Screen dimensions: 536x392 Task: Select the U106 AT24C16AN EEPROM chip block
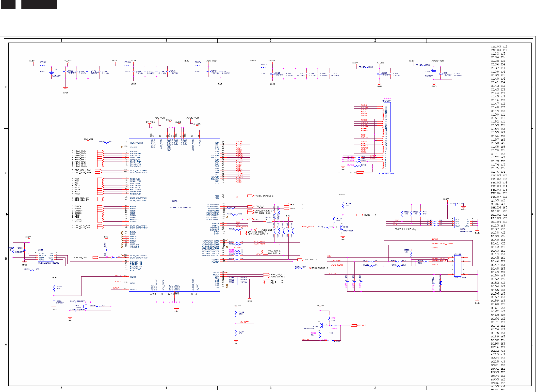coord(462,222)
